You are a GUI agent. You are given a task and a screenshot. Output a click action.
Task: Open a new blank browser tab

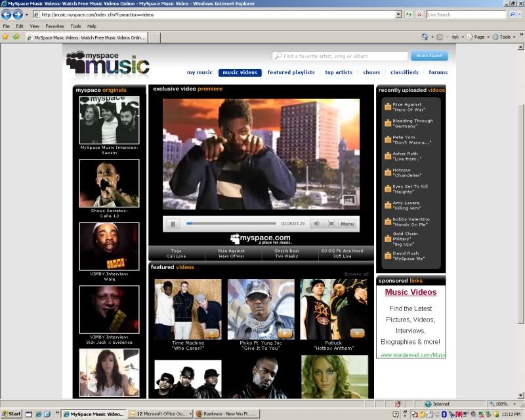pyautogui.click(x=154, y=38)
